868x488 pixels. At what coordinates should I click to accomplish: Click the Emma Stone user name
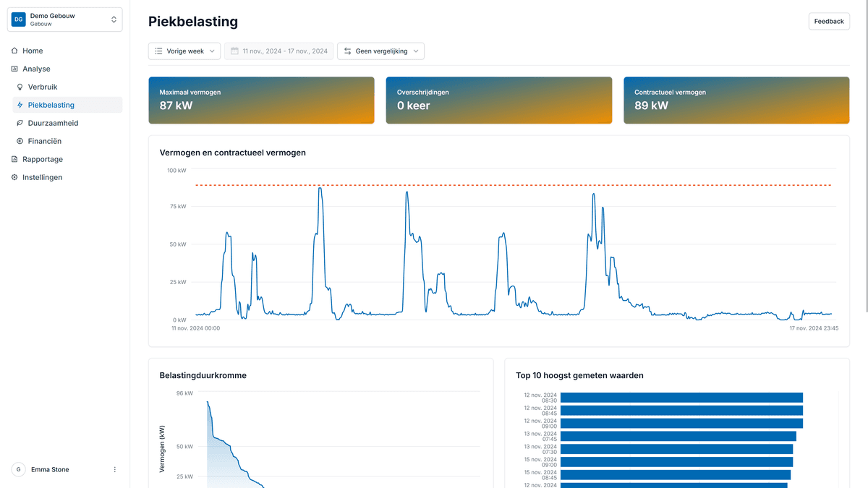point(50,470)
